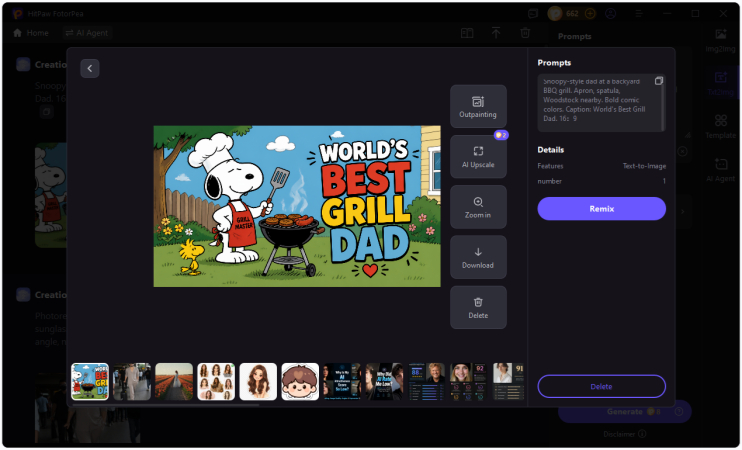Select the tulip field thumbnail
This screenshot has height=450, width=742.
[174, 382]
